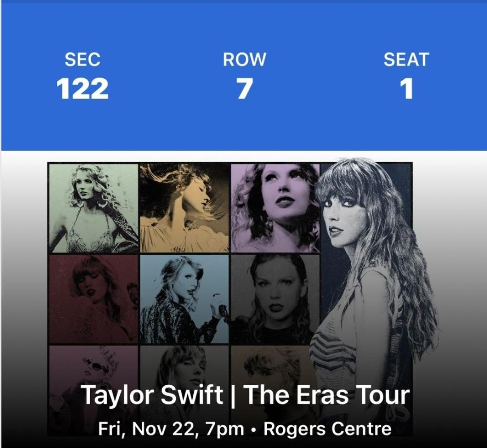Select seat number 1
This screenshot has height=448, width=487.
(x=406, y=88)
